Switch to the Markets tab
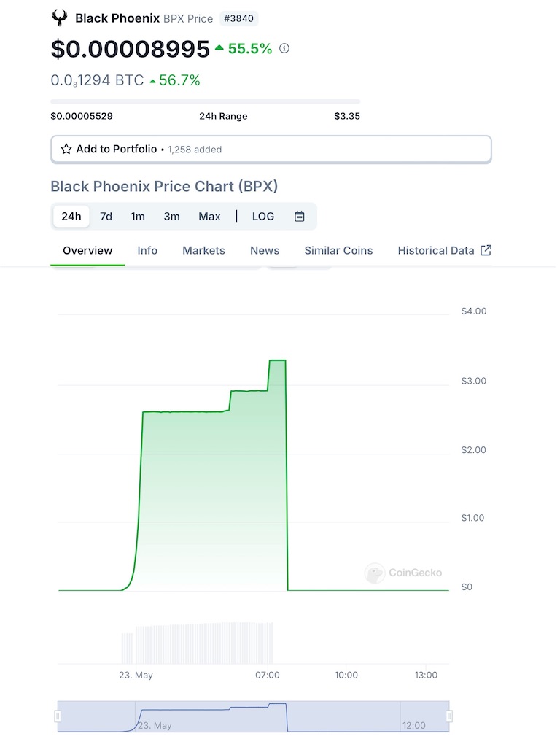 coord(203,250)
